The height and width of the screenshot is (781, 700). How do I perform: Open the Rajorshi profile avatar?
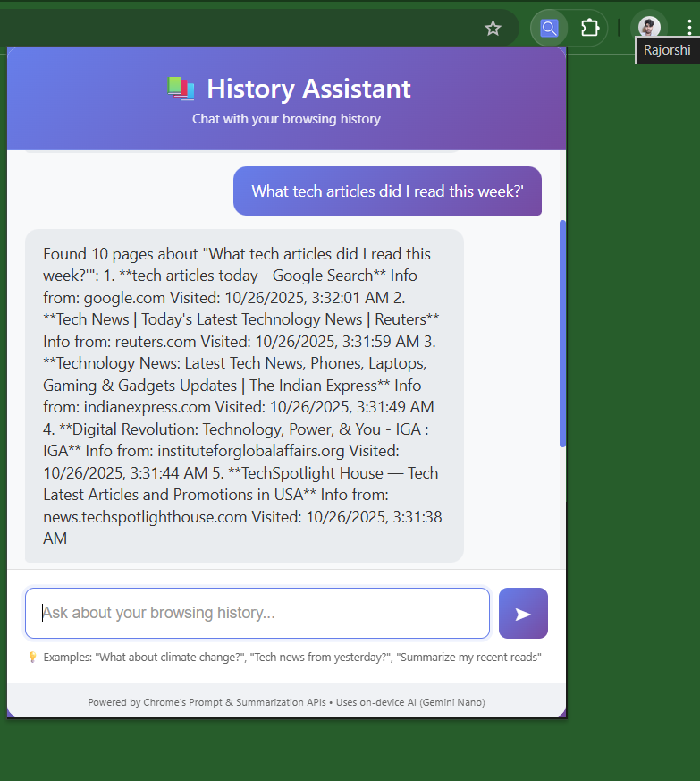point(649,27)
